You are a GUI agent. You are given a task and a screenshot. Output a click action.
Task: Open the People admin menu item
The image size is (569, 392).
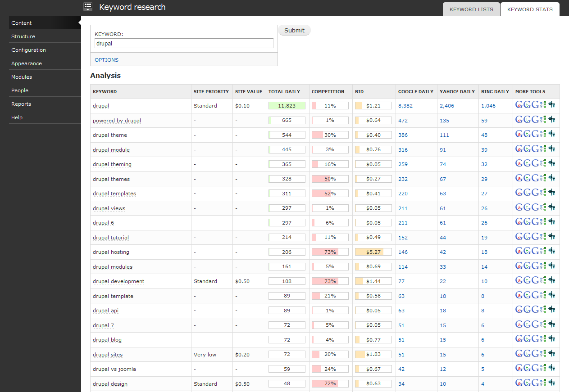[x=45, y=90]
